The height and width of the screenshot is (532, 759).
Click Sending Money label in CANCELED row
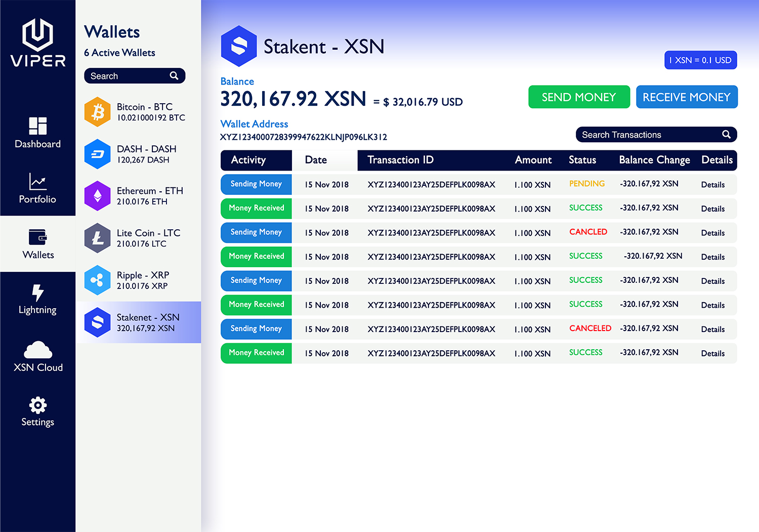(x=256, y=329)
